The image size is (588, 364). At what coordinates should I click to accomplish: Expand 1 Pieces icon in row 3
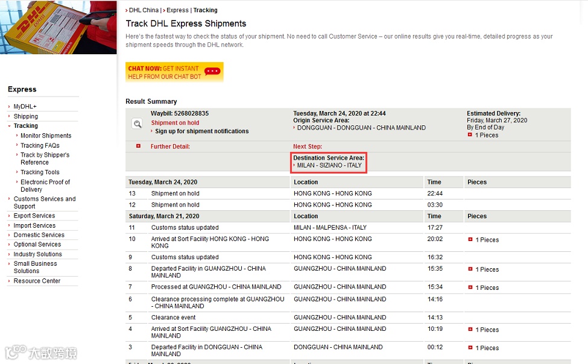tap(470, 348)
